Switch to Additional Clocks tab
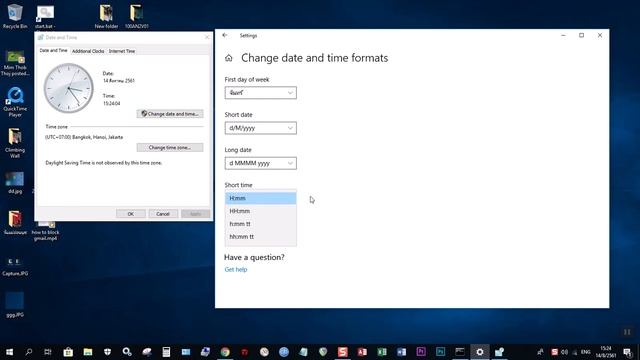This screenshot has height=360, width=640. pyautogui.click(x=88, y=51)
